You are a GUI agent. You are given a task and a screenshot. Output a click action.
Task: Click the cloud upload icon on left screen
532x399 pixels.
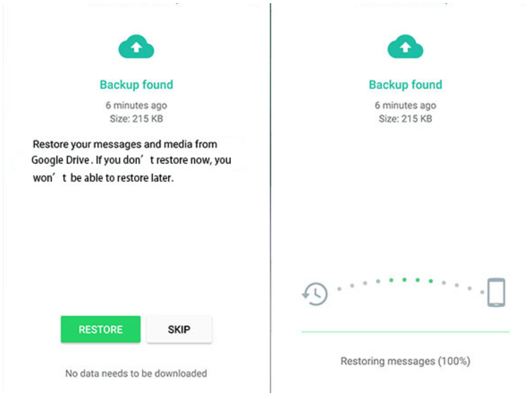(136, 47)
